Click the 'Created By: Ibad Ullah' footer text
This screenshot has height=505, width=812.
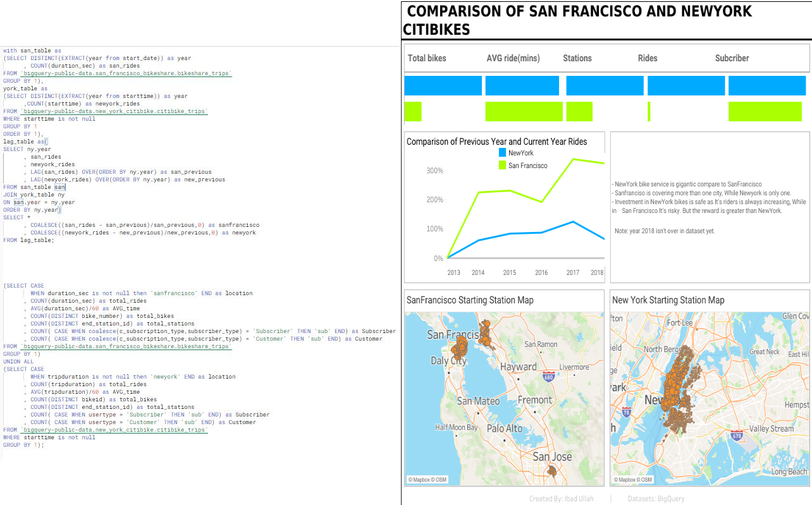[562, 499]
